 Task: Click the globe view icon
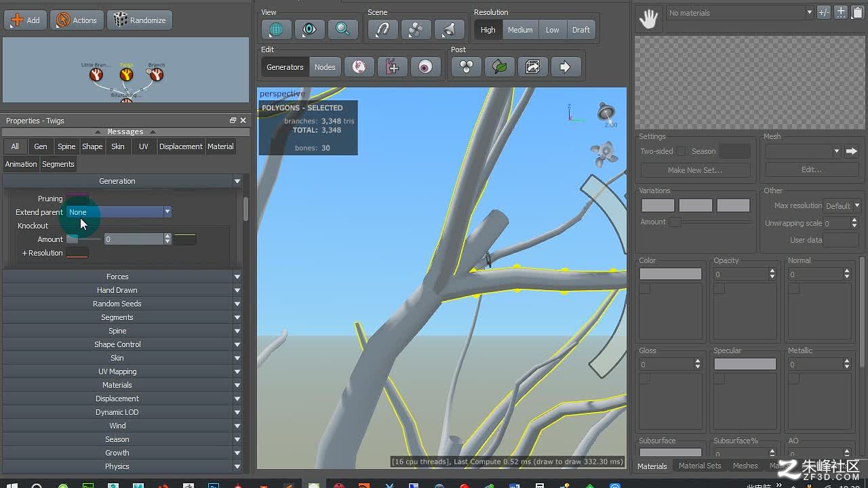pyautogui.click(x=277, y=30)
